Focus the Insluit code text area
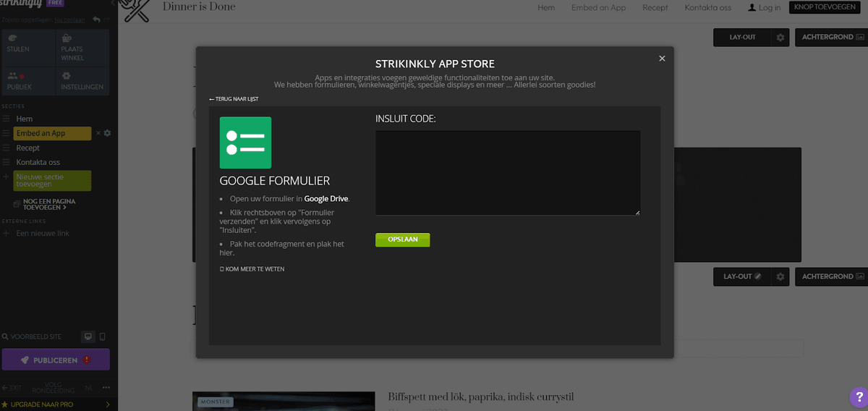Viewport: 868px width, 411px height. (508, 173)
